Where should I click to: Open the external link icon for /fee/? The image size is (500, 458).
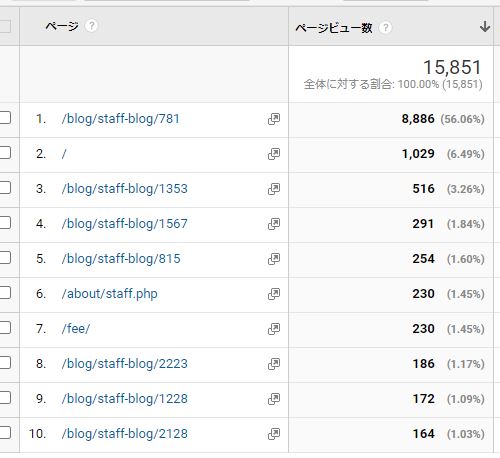tap(274, 329)
